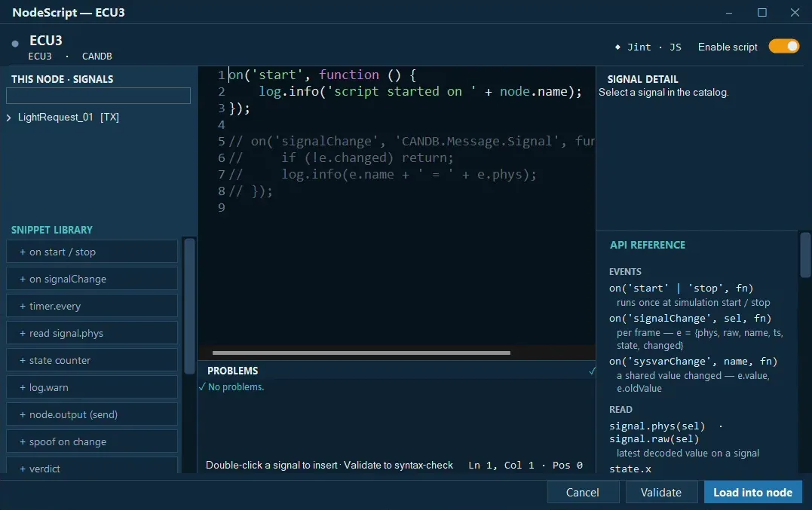
Task: Click the Cancel button
Action: (x=583, y=493)
